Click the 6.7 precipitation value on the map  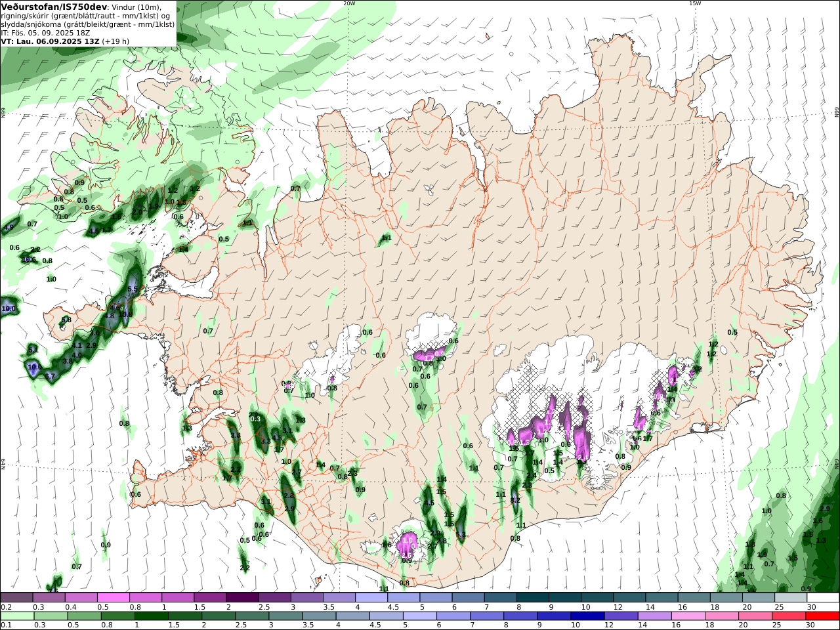point(50,377)
